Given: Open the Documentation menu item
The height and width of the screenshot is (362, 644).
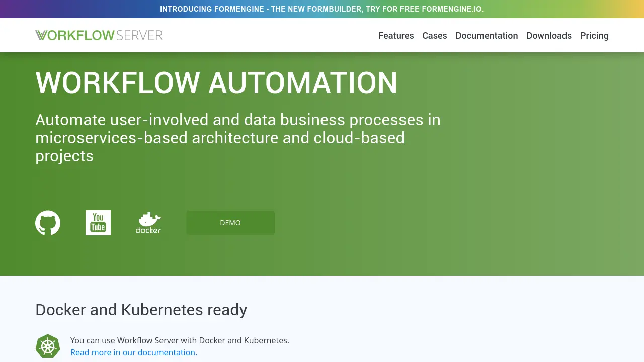Looking at the screenshot, I should (x=487, y=36).
